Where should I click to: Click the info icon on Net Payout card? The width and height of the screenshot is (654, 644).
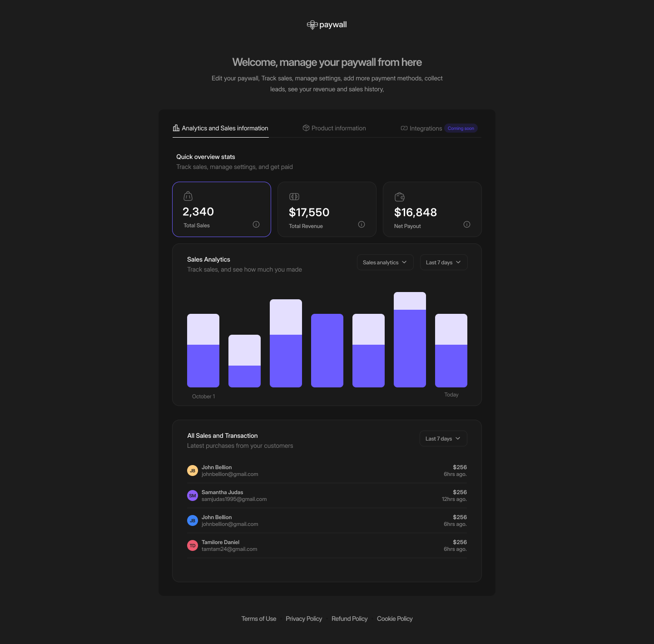point(466,224)
